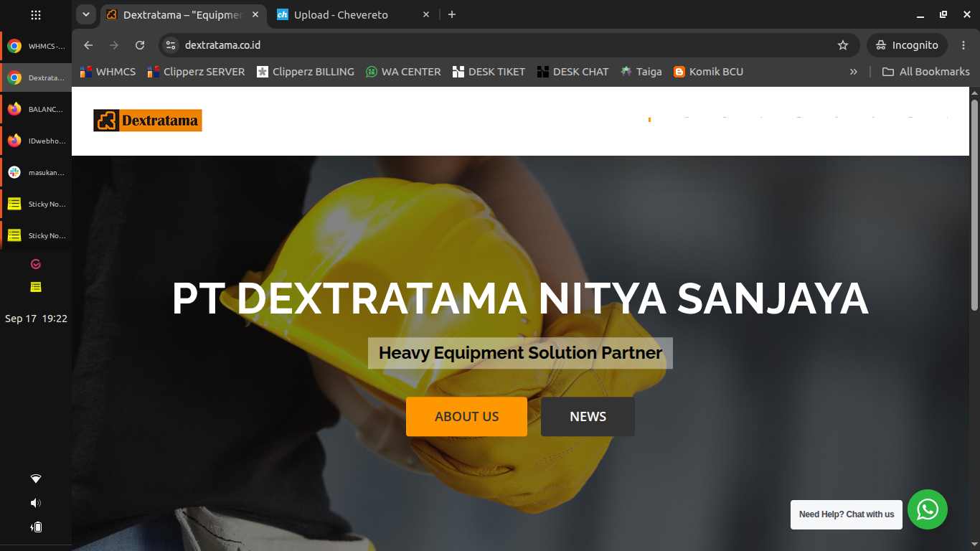The width and height of the screenshot is (980, 551).
Task: Open the Chrome three-dot menu
Action: (963, 45)
